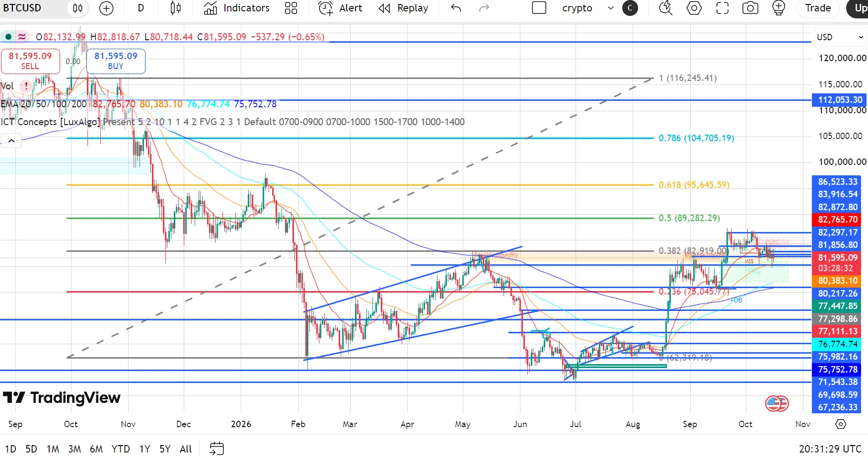Screen dimensions: 868x456
Task: Click the EMA 20/50/100/200 indicator label
Action: [x=44, y=104]
